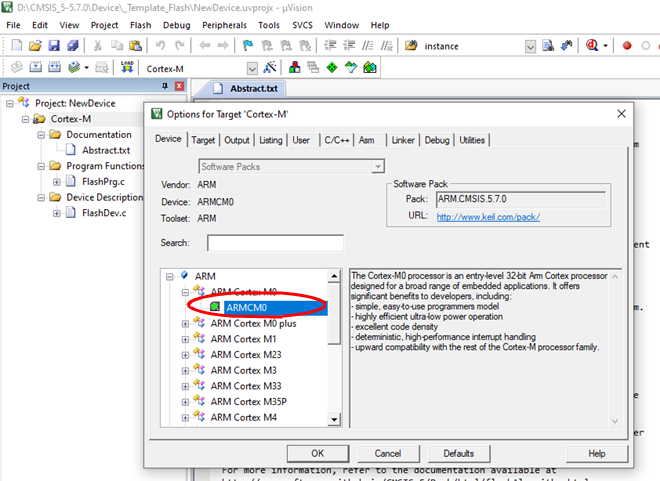Viewport: 660px width, 481px height.
Task: Select ARMCM0 device in tree
Action: coord(246,308)
